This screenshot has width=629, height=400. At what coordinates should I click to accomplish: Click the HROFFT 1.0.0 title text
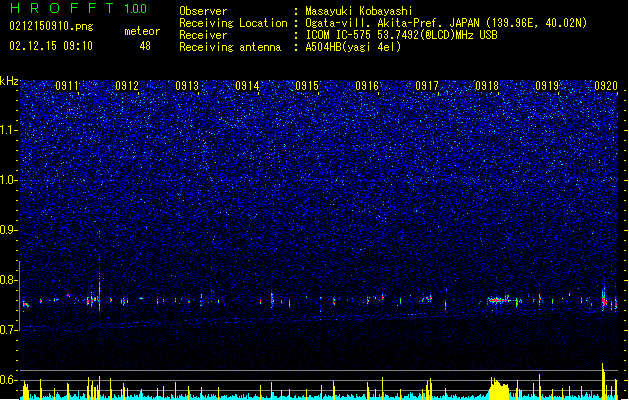78,8
